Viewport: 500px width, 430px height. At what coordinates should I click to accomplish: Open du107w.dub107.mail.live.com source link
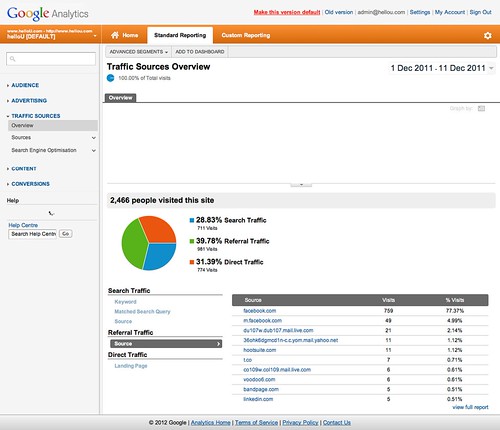tap(278, 330)
